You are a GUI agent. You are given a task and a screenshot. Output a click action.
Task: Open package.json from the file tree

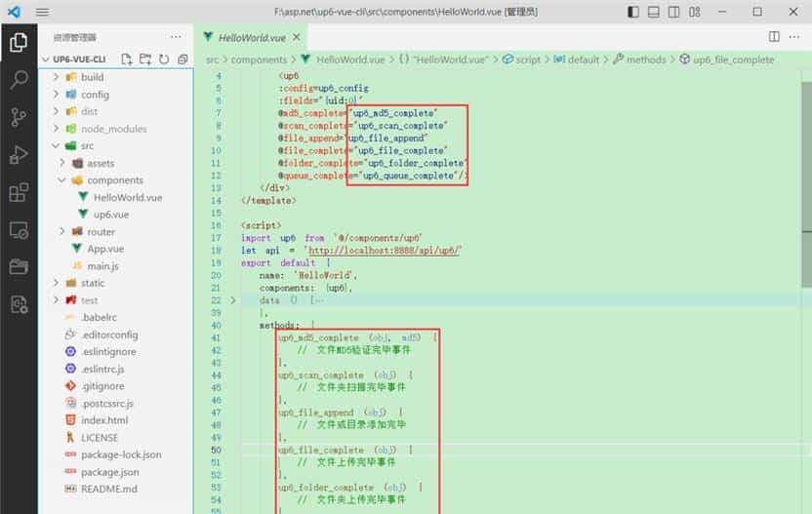click(108, 472)
